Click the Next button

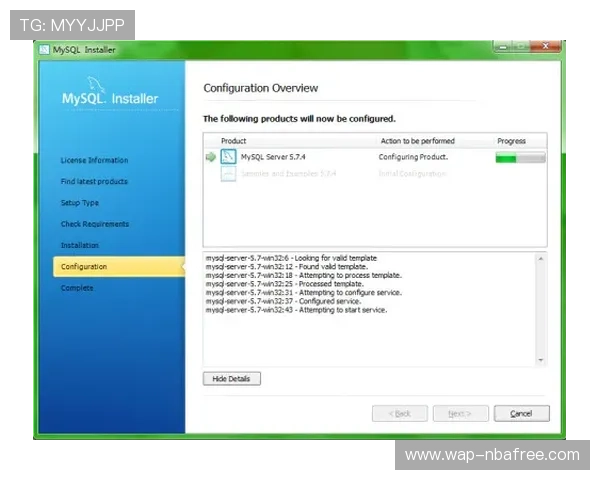point(461,414)
